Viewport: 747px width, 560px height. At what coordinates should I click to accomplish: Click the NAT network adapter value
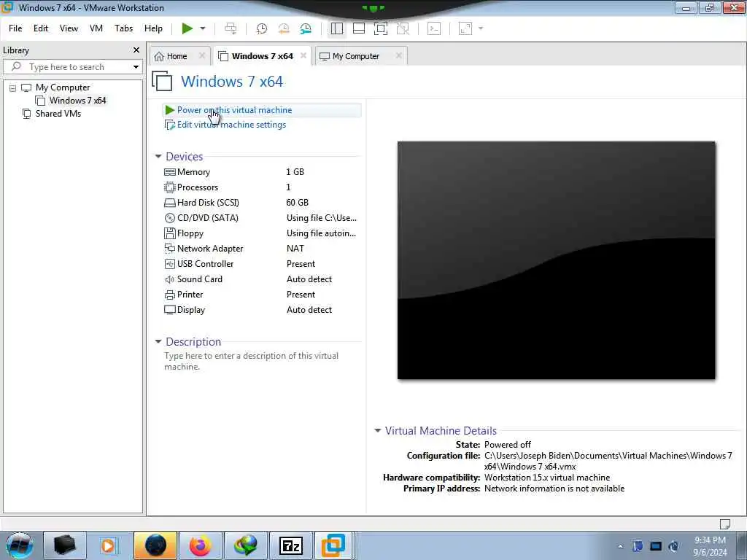point(295,249)
